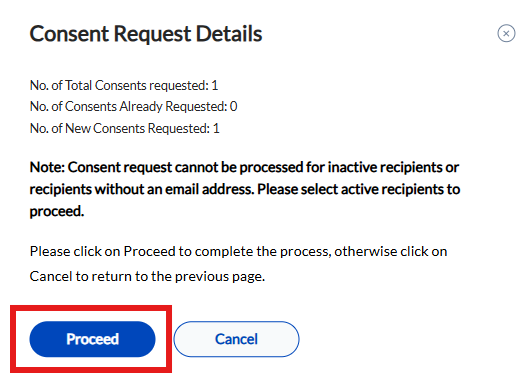Select the Total Consents requested line
This screenshot has height=374, width=532.
coord(124,85)
